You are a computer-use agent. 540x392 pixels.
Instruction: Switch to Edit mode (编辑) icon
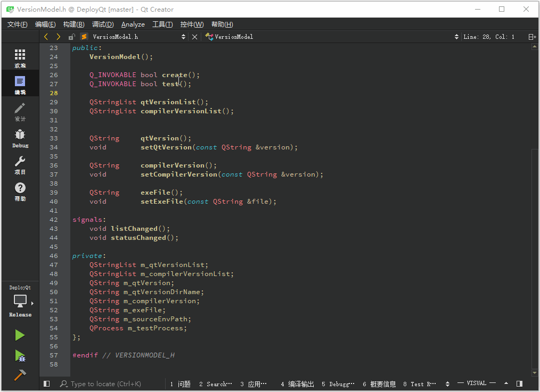point(20,81)
